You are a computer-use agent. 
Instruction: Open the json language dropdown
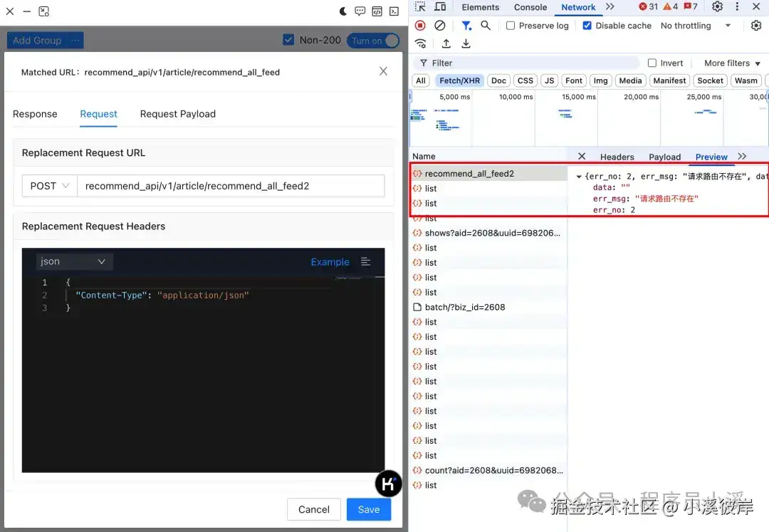coord(73,261)
